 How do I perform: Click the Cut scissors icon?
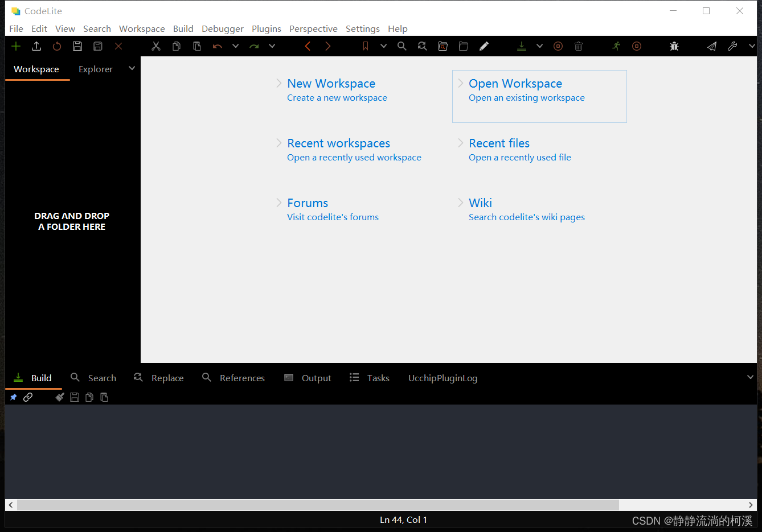pos(156,46)
